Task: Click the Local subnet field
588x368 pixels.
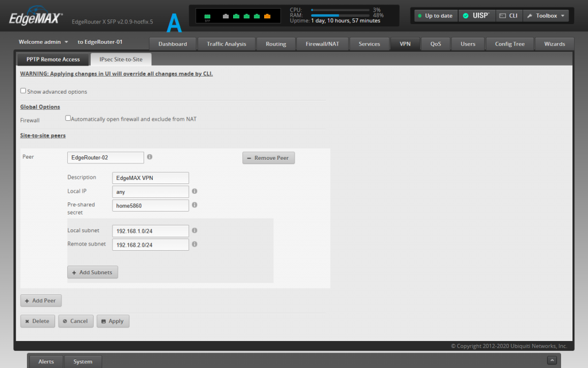Action: pyautogui.click(x=150, y=231)
